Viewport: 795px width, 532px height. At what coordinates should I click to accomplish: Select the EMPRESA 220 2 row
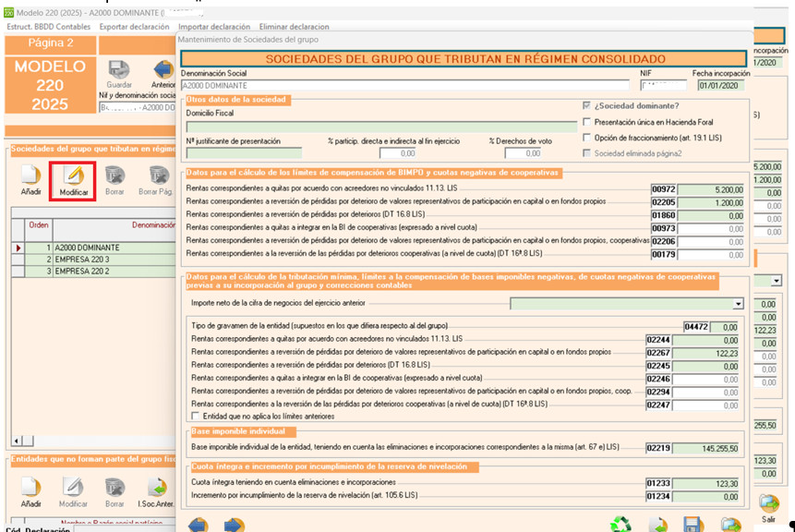tap(94, 272)
